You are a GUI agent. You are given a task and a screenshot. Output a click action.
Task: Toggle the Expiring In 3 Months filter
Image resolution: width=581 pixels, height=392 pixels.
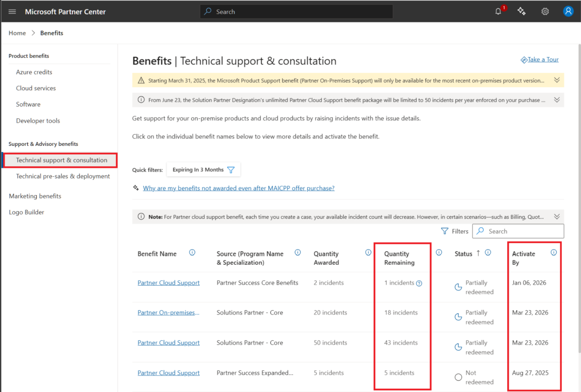(203, 170)
